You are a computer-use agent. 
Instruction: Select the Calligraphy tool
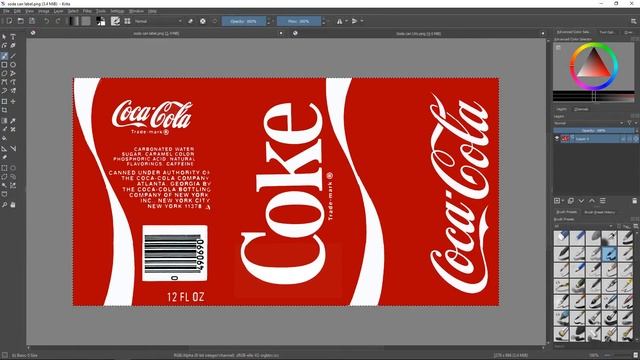click(x=13, y=46)
